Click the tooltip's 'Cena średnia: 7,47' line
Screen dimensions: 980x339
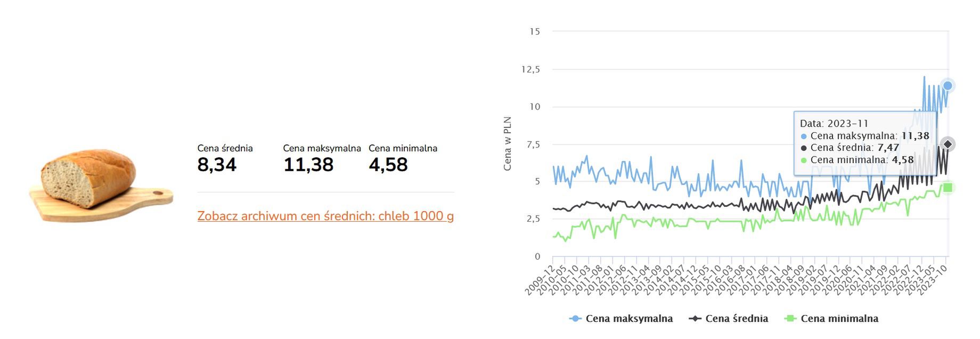click(854, 148)
